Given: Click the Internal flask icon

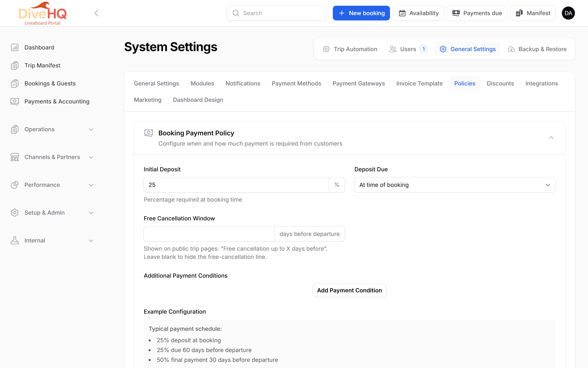Looking at the screenshot, I should pos(14,240).
